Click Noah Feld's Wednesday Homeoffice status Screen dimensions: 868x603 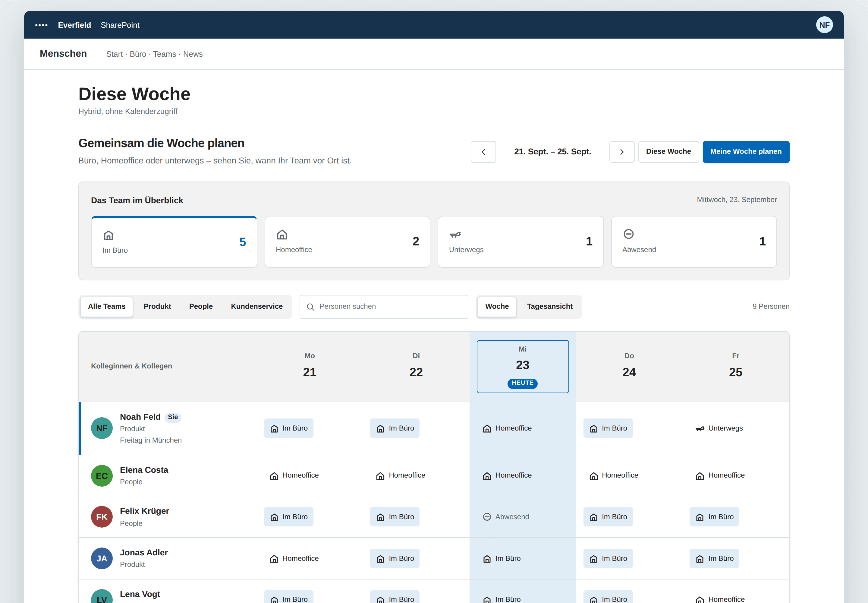[x=507, y=428]
